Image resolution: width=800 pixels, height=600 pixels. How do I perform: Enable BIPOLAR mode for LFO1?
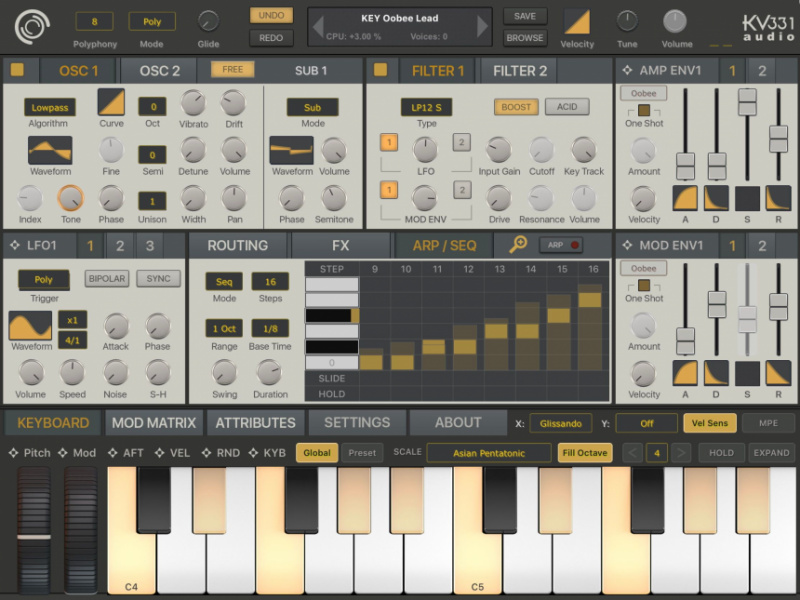108,279
